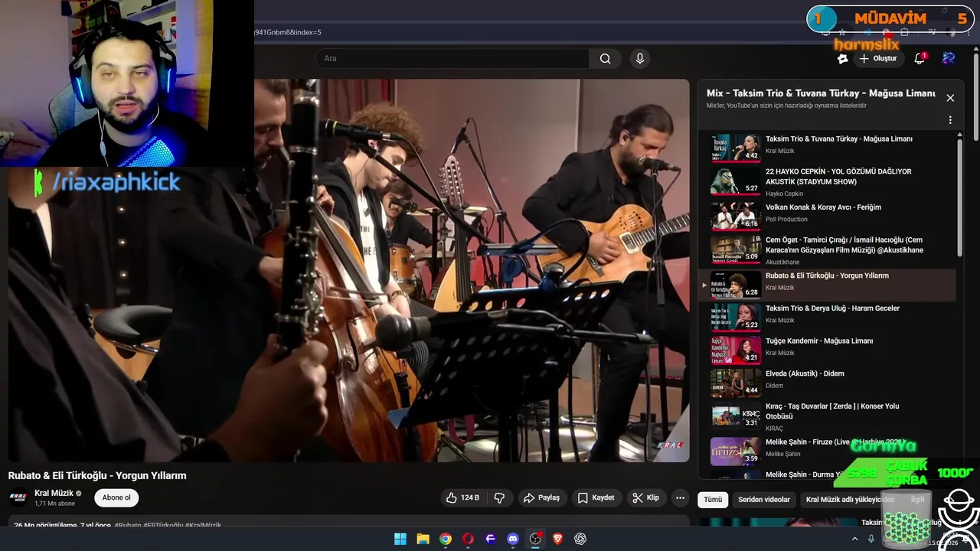Screen dimensions: 980x551
Task: Open Discord from the taskbar
Action: [x=513, y=539]
